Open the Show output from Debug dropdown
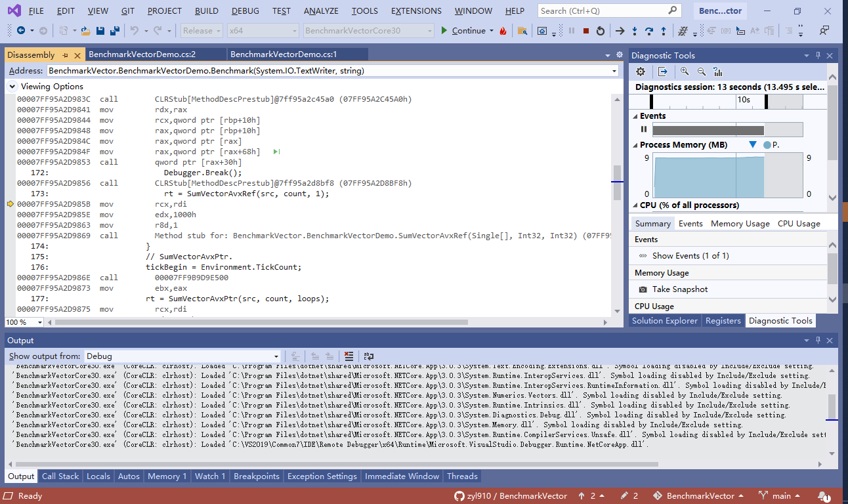The image size is (848, 504). (x=276, y=356)
